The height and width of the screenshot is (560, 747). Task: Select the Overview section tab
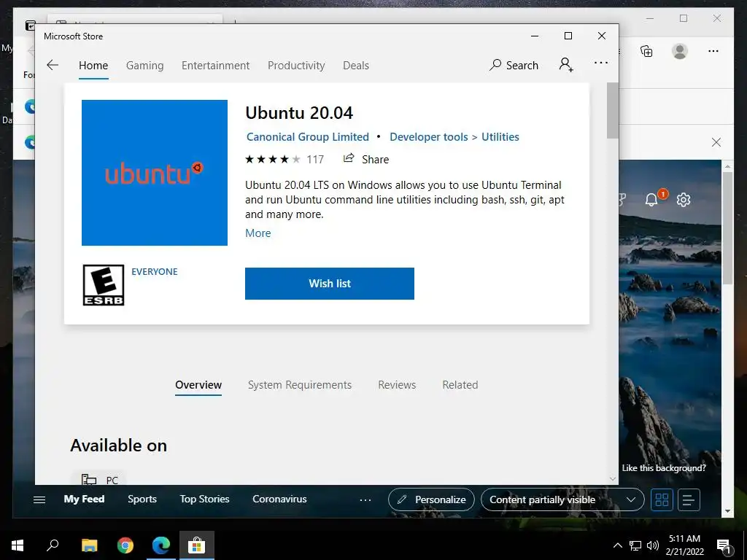point(198,385)
